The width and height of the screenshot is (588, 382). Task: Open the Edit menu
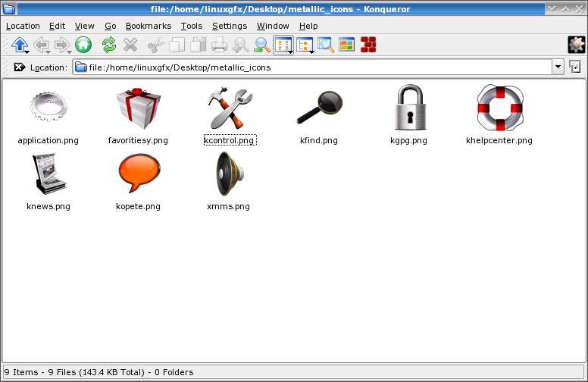(57, 26)
